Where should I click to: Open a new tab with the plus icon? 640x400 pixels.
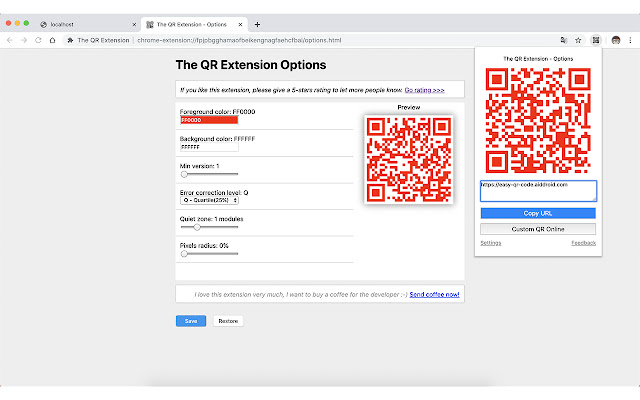pyautogui.click(x=257, y=23)
